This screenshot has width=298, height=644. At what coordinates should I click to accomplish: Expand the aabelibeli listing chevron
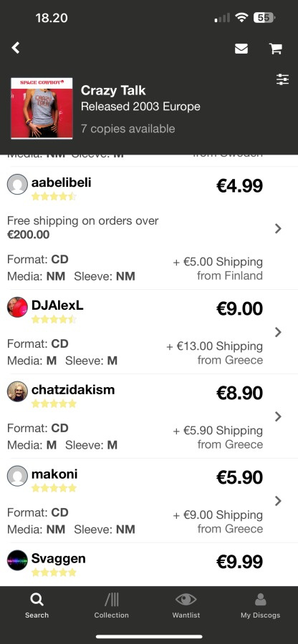(278, 228)
